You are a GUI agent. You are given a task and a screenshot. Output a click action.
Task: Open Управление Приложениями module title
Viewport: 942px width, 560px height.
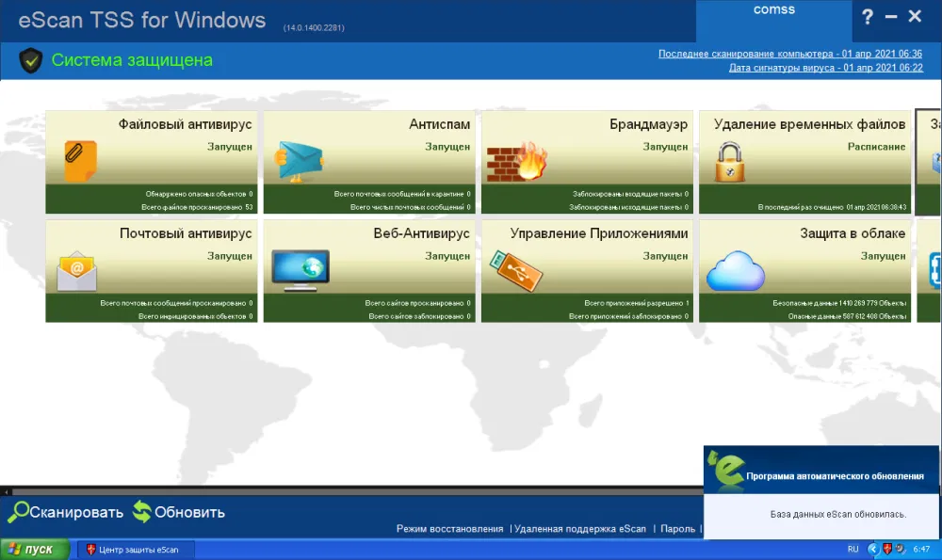(x=599, y=233)
